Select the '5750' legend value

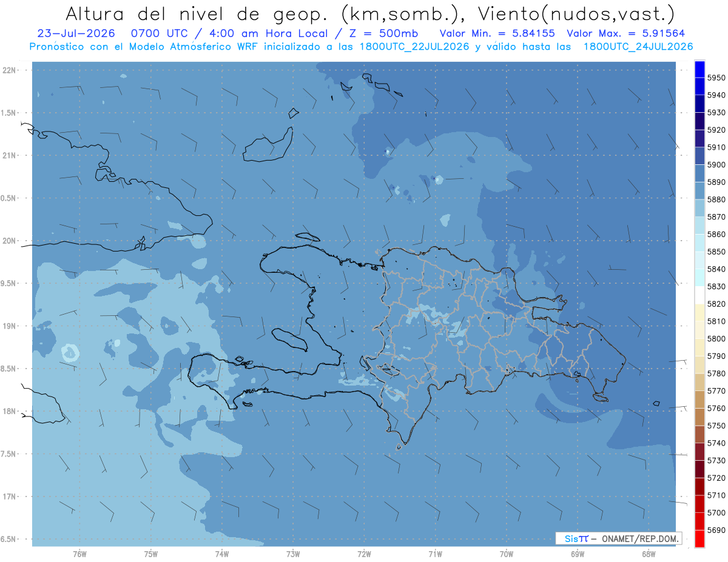(x=716, y=426)
